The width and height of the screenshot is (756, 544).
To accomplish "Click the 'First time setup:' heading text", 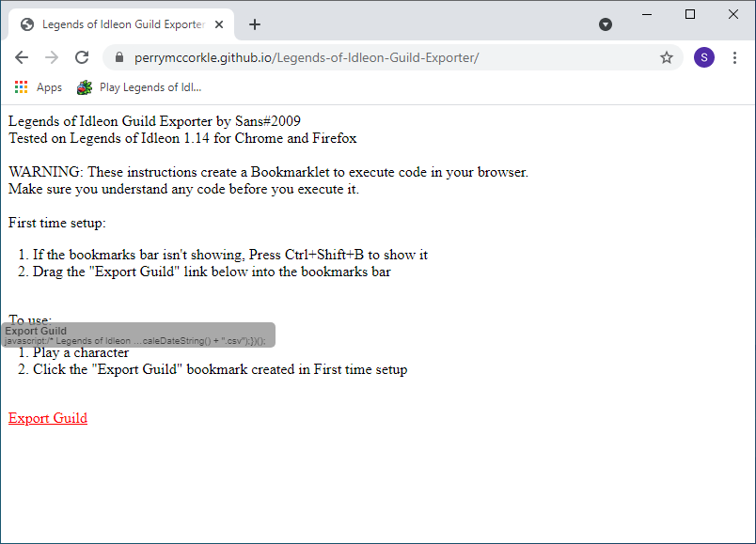I will (57, 223).
